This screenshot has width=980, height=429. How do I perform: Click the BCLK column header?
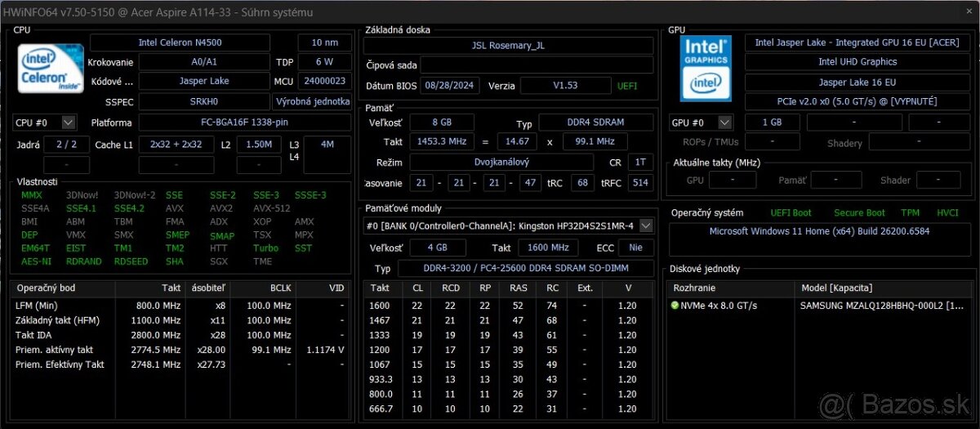pos(262,288)
